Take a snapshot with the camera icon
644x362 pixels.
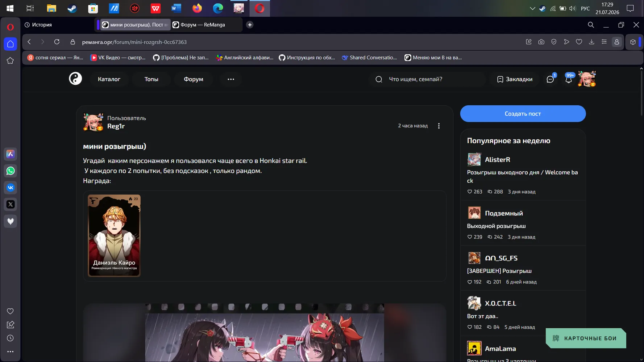coord(541,42)
